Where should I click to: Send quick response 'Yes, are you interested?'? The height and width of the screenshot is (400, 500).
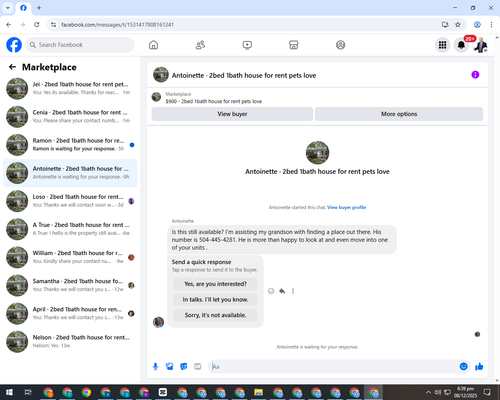tap(215, 284)
